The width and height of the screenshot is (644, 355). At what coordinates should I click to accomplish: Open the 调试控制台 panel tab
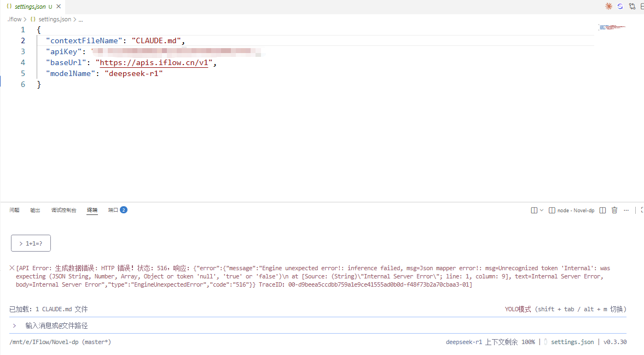point(63,210)
